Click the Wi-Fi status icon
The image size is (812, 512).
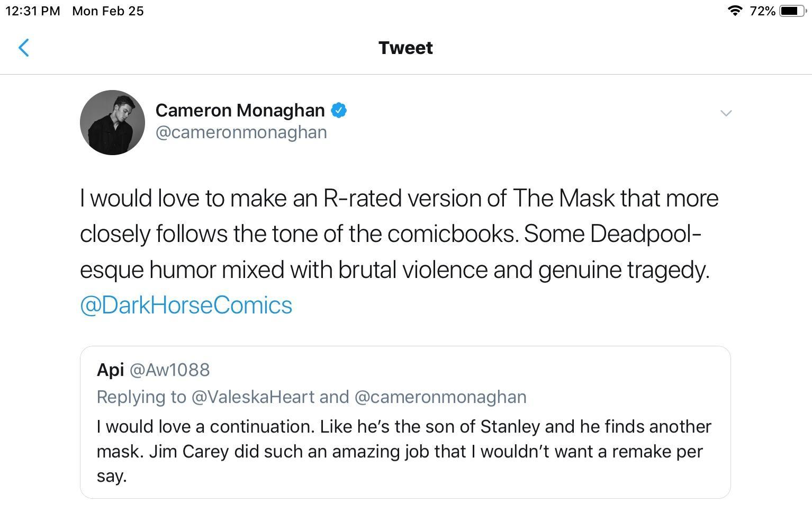(x=735, y=10)
